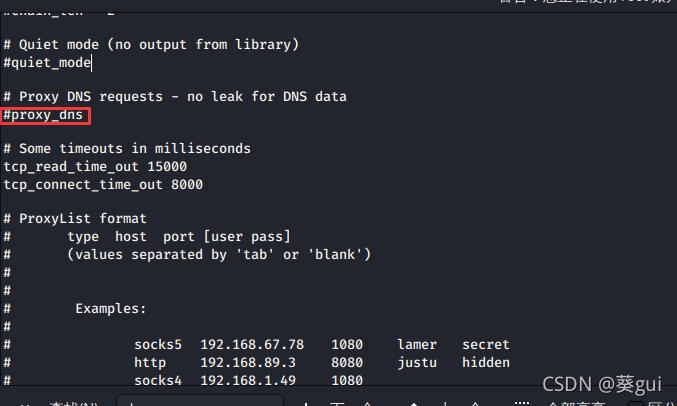This screenshot has width=677, height=406.
Task: Click the 'values separated by' comment line
Action: pos(219,255)
